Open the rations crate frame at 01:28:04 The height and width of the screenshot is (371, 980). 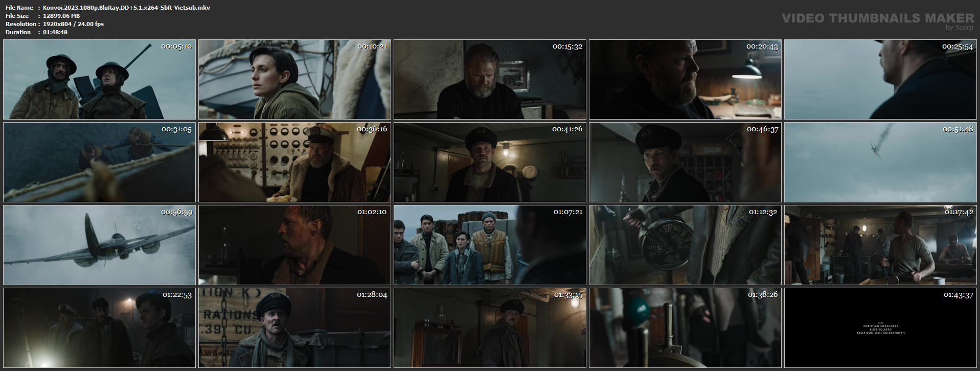pos(294,328)
